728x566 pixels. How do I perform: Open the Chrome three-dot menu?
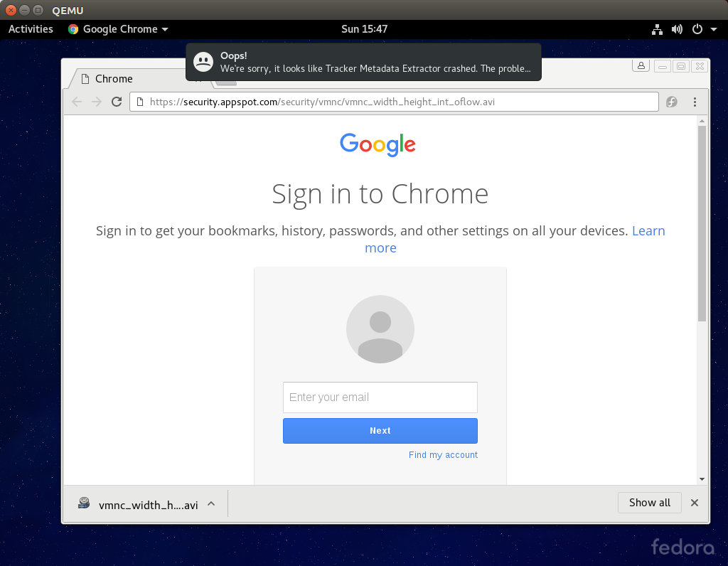695,102
